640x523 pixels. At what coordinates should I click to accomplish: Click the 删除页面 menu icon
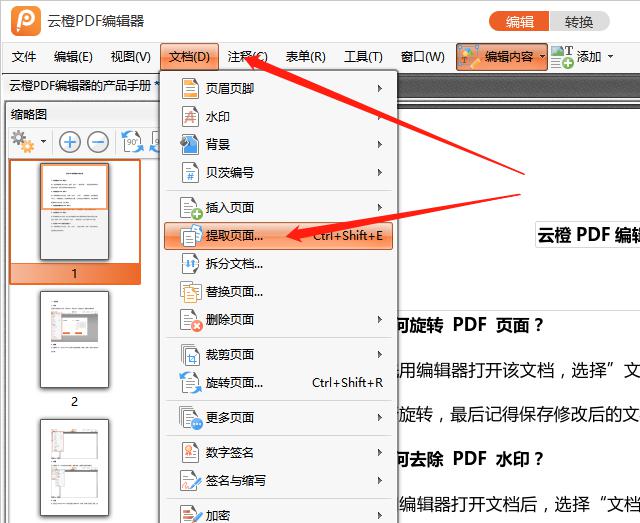click(x=191, y=320)
